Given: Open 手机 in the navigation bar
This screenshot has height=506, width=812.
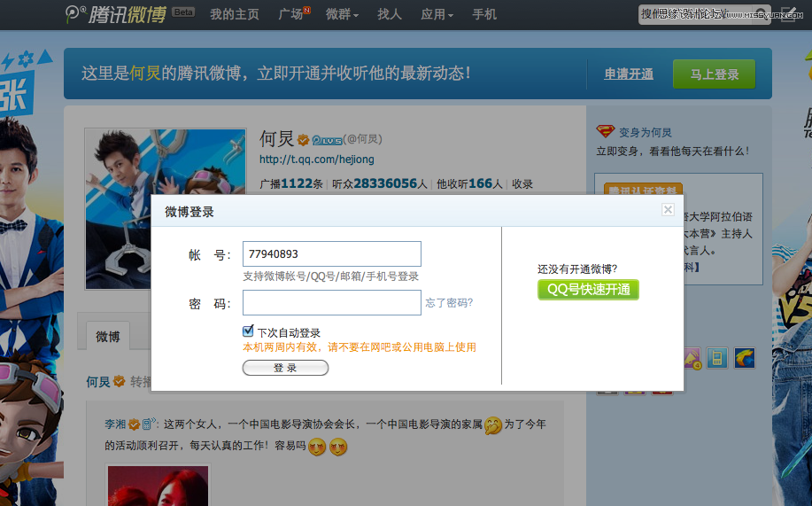Looking at the screenshot, I should (x=484, y=14).
